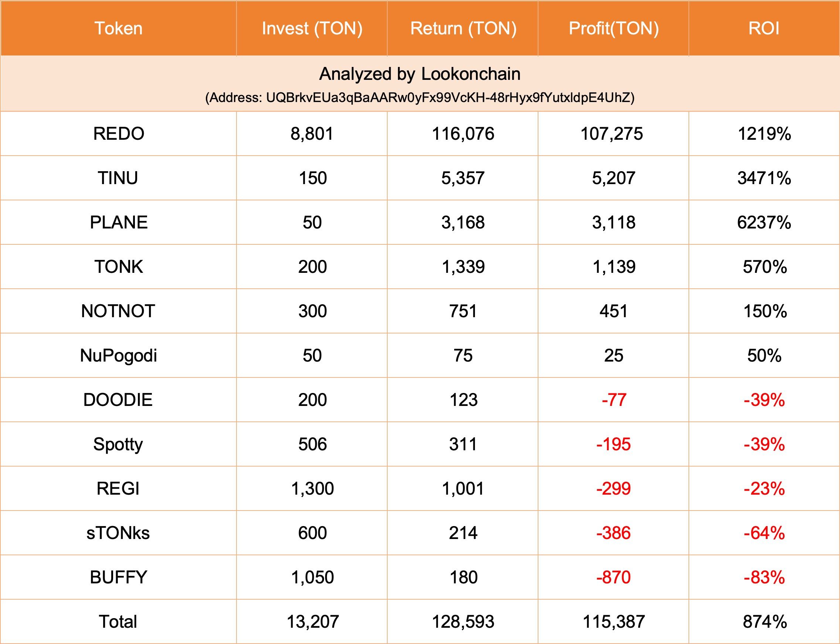Image resolution: width=840 pixels, height=644 pixels.
Task: Select the wallet address text under Lookonchain
Action: (419, 98)
